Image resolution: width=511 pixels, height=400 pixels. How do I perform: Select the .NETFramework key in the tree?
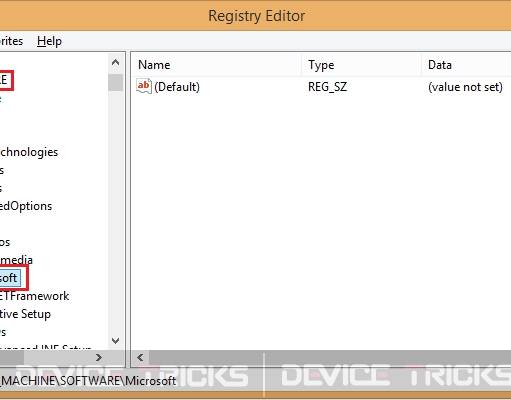click(x=34, y=296)
